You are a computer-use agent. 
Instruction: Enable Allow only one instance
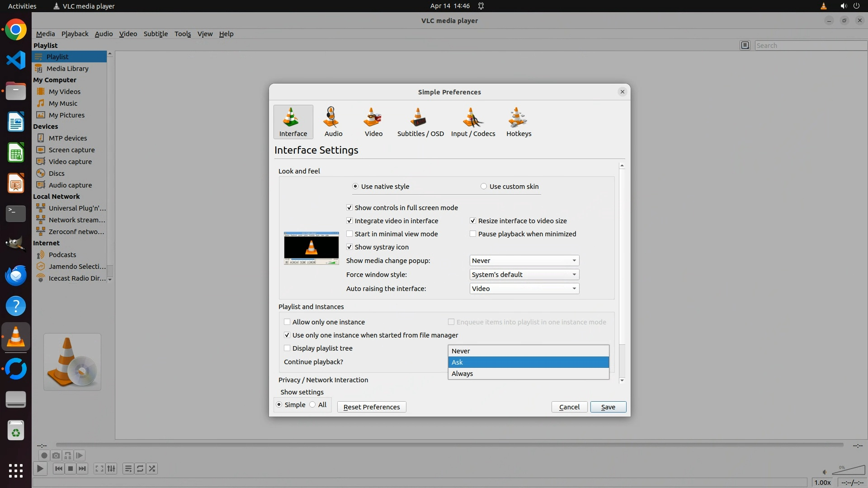[x=287, y=322]
